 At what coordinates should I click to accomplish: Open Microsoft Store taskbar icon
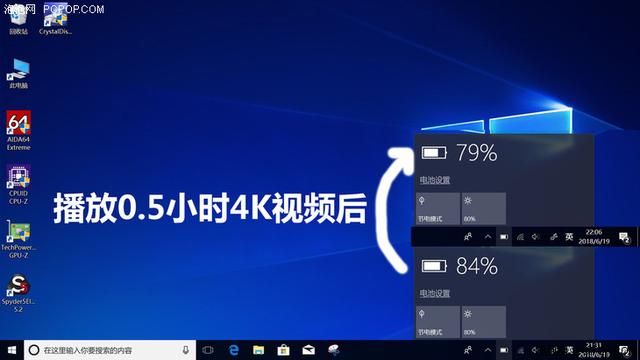[x=283, y=350]
